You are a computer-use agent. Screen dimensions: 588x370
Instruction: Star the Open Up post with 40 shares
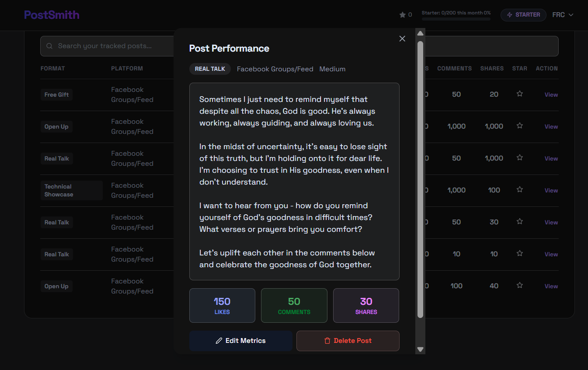point(520,285)
